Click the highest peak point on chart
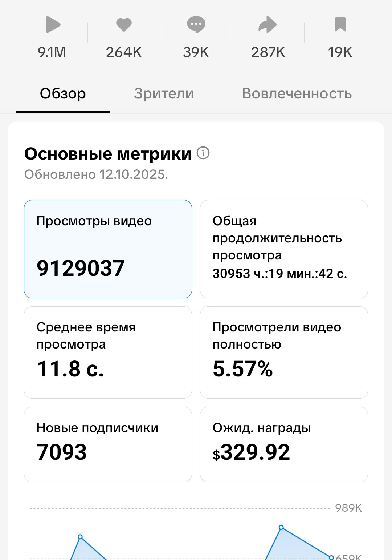392x560 pixels. point(281,527)
